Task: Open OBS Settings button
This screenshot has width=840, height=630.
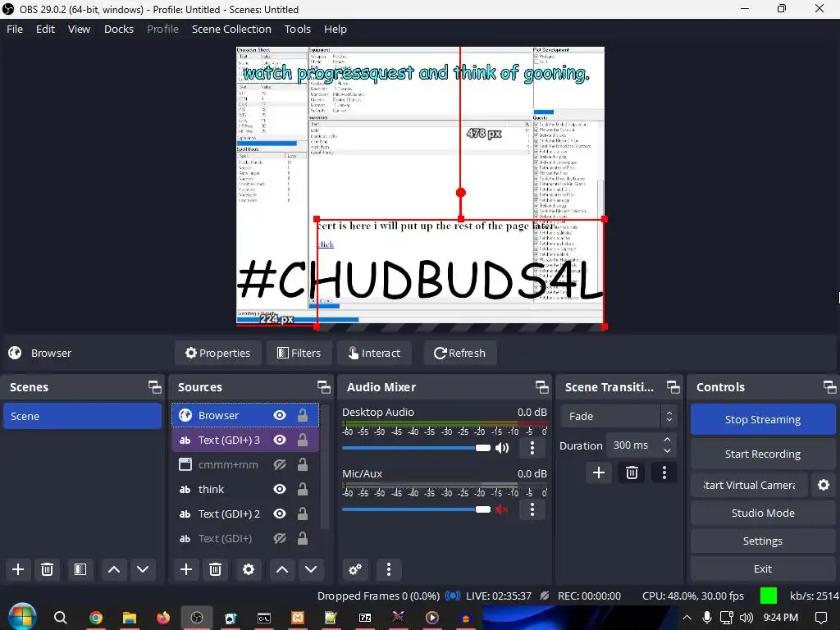Action: coord(763,541)
